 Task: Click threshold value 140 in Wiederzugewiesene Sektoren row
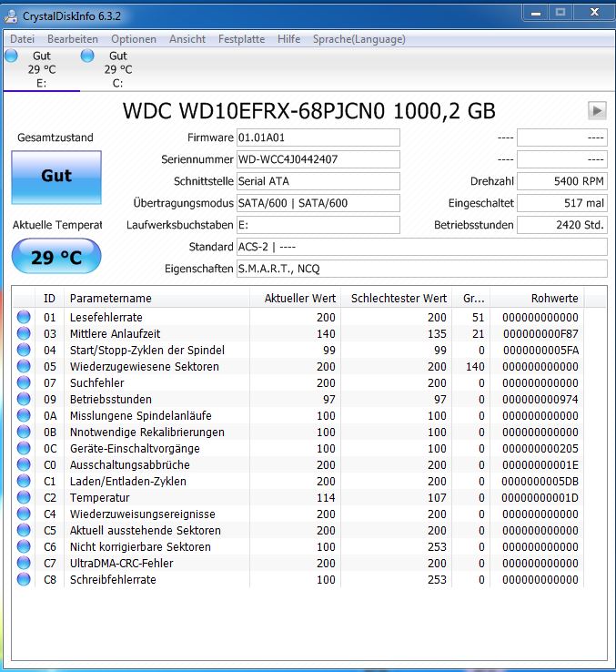click(475, 366)
